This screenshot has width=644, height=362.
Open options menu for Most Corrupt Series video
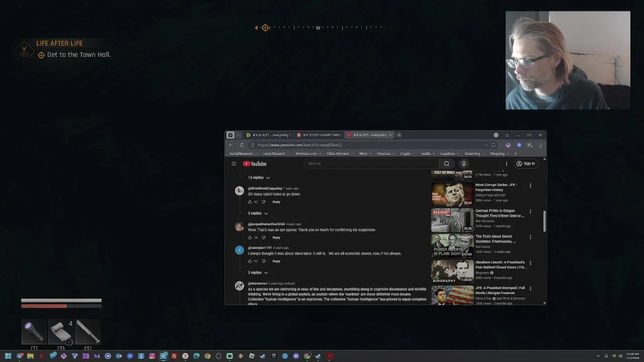530,186
